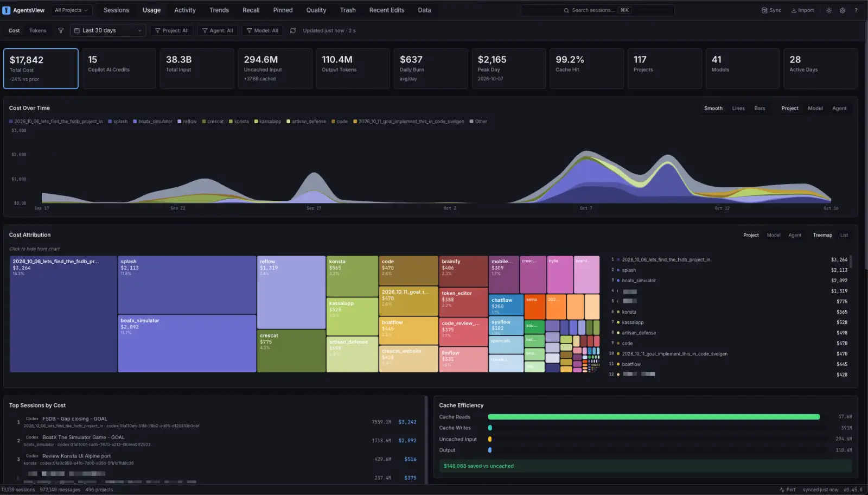868x495 pixels.
Task: Click the search magnifier icon
Action: coord(566,10)
